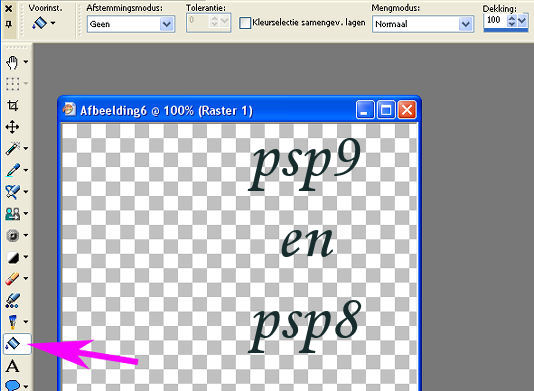The width and height of the screenshot is (534, 391).
Task: Expand the Magic Wand tool flyout arrow
Action: (26, 148)
